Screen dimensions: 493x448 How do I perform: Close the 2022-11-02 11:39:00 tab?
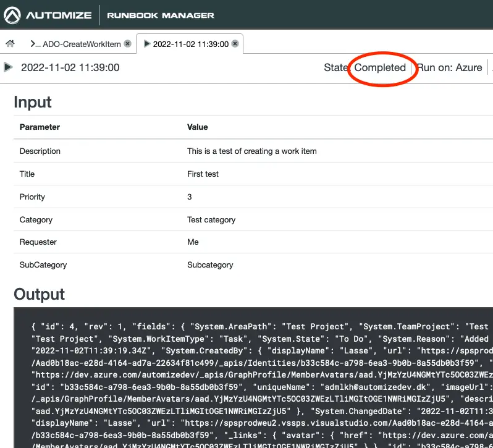click(x=235, y=44)
